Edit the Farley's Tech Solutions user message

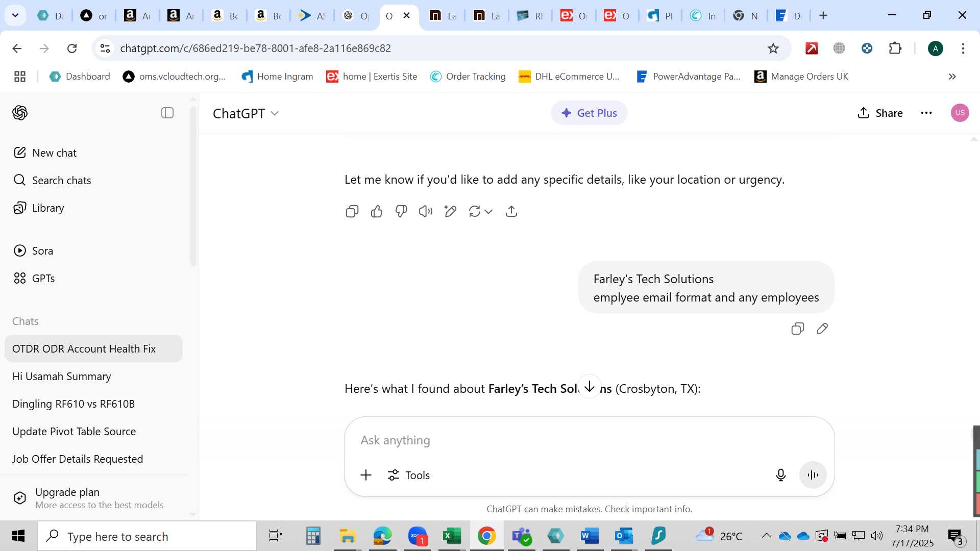[822, 329]
